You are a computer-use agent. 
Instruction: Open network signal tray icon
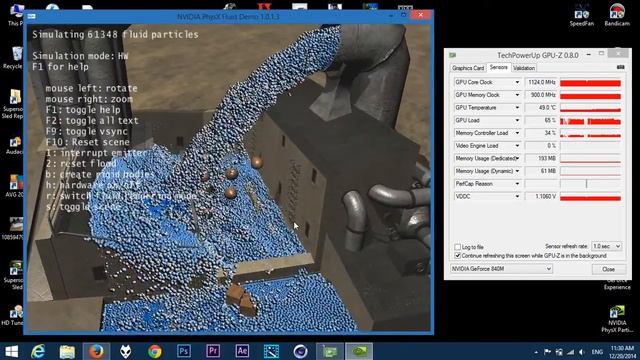click(570, 352)
